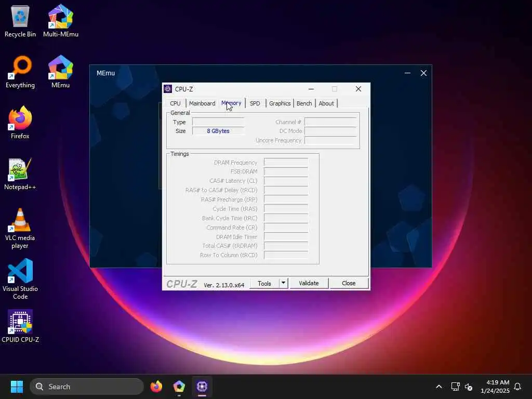The width and height of the screenshot is (532, 399).
Task: Click the Channel # value field
Action: 330,122
